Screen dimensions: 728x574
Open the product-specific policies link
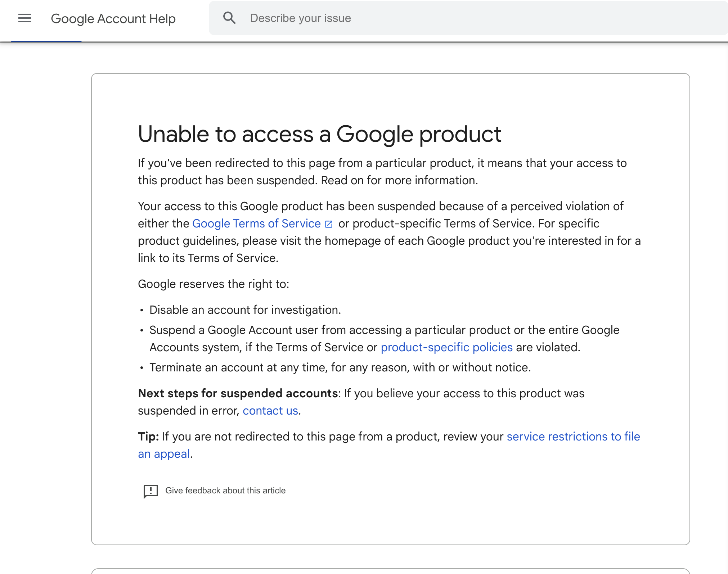(x=446, y=347)
